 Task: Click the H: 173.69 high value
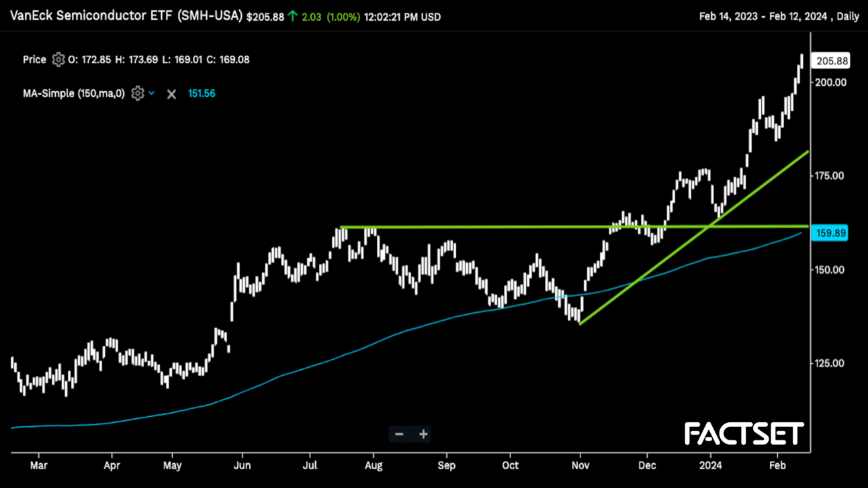(136, 60)
